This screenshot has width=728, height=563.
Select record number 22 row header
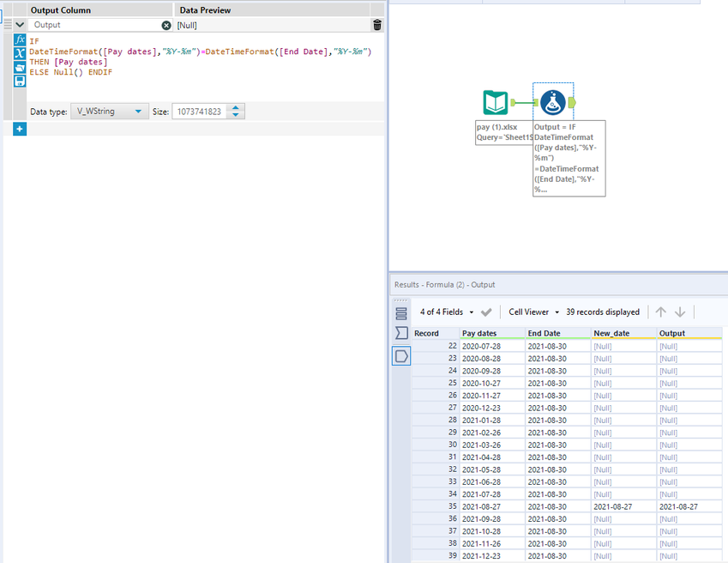435,346
